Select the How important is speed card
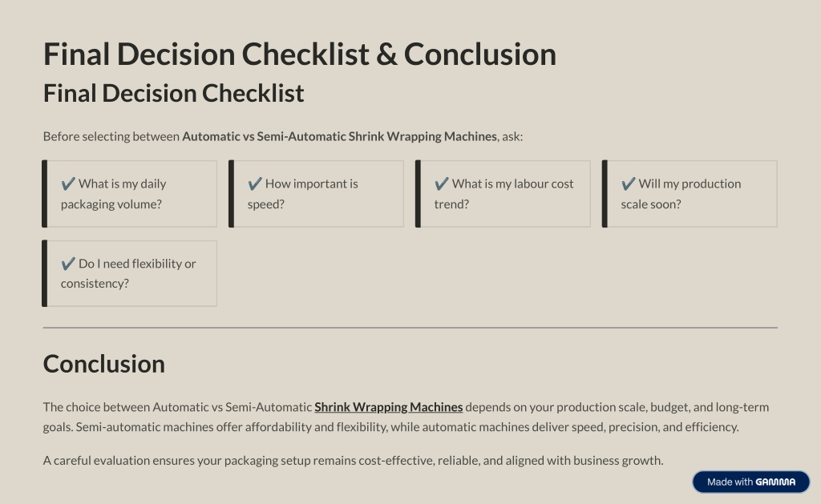This screenshot has width=821, height=504. tap(316, 194)
